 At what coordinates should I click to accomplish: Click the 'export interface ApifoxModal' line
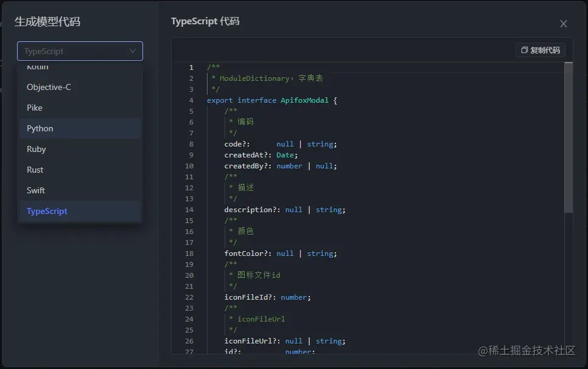coord(272,100)
